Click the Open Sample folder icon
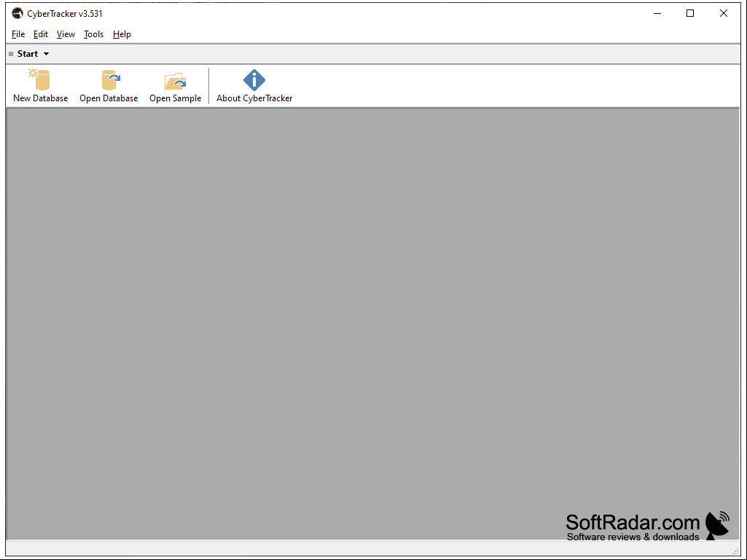 click(x=176, y=81)
